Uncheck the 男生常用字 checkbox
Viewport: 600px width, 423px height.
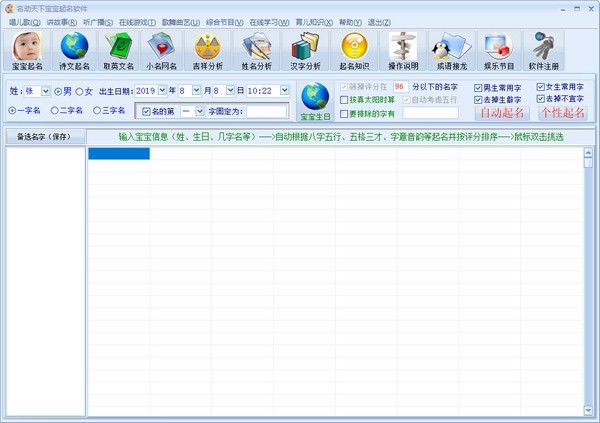click(x=478, y=88)
